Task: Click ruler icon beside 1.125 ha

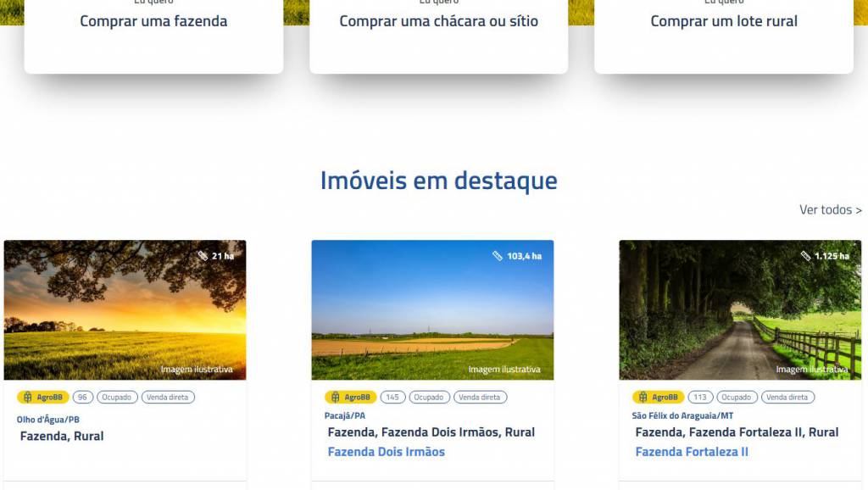Action: (x=805, y=256)
